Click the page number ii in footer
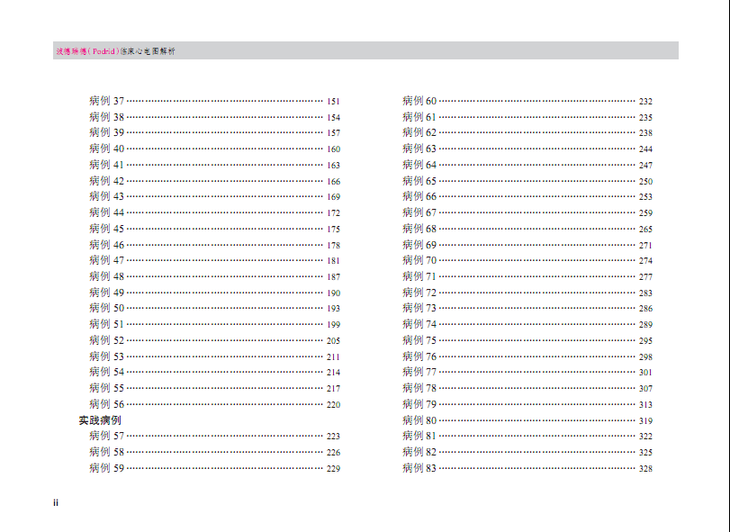Viewport: 730px width, 532px height. click(56, 503)
